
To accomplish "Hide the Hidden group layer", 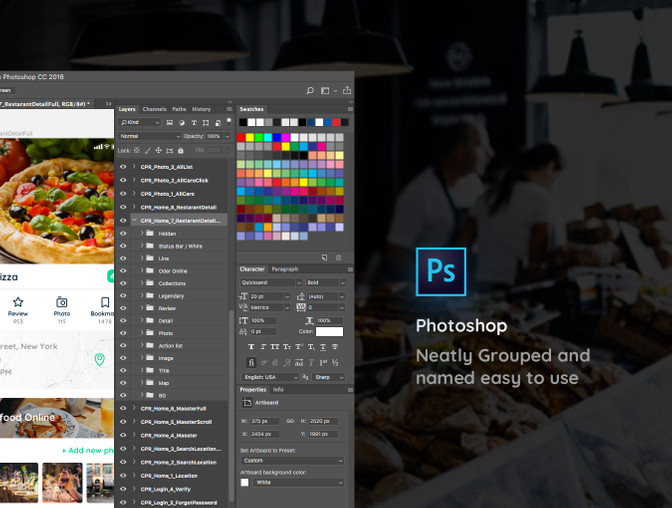I will (123, 233).
